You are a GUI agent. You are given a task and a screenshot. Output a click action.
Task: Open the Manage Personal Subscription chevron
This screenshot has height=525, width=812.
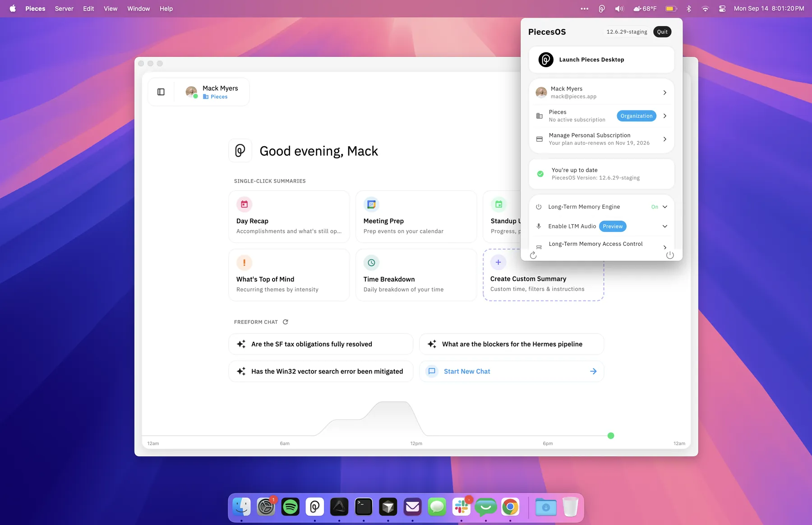coord(665,139)
